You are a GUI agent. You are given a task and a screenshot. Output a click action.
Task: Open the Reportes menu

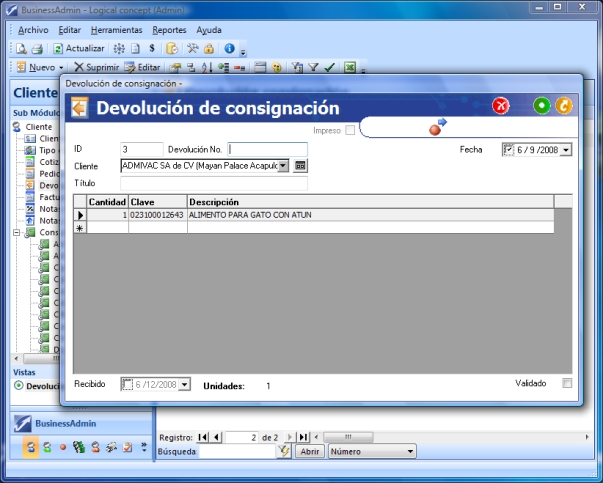click(169, 30)
